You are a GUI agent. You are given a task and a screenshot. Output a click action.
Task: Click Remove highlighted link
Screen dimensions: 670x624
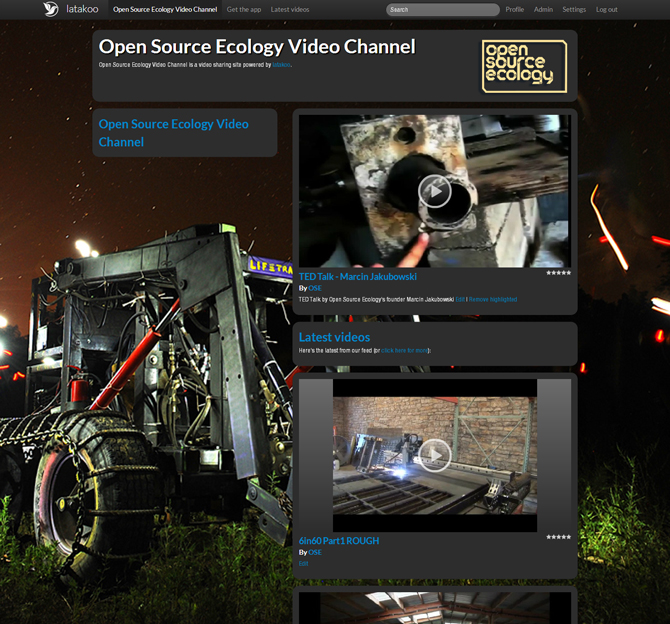click(x=493, y=300)
